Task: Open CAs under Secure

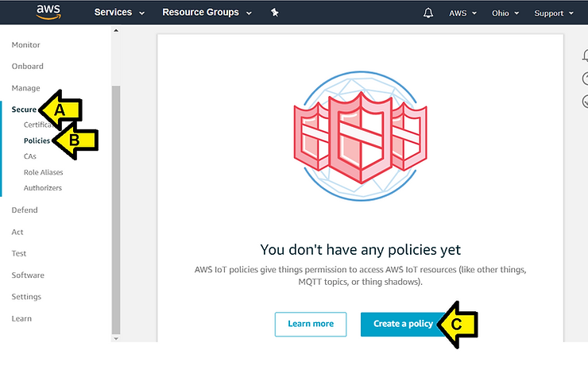Action: tap(30, 156)
